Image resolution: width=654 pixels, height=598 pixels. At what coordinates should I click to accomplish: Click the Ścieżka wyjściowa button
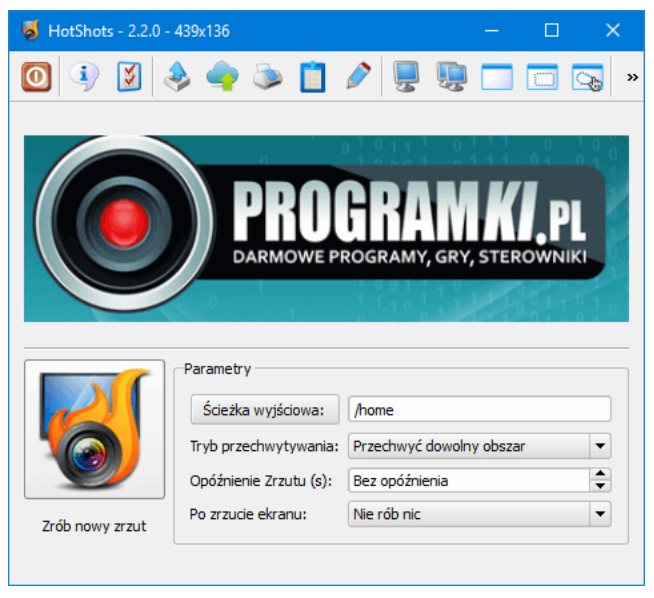pos(265,410)
